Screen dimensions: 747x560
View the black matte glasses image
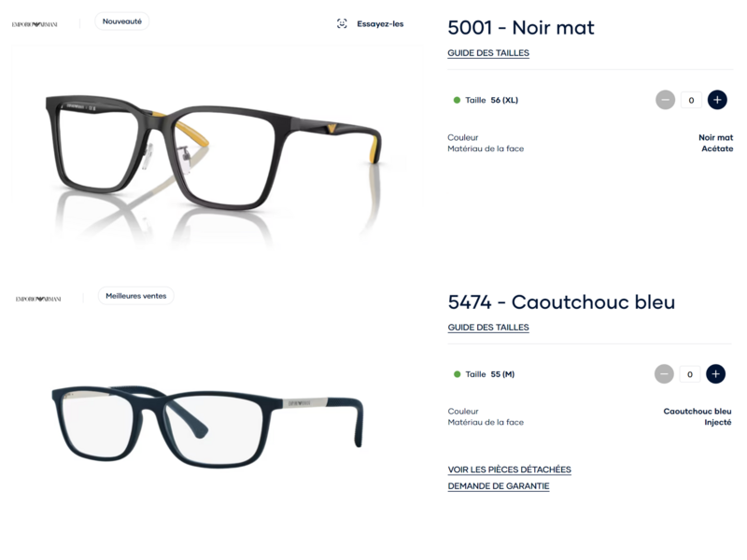(x=214, y=152)
